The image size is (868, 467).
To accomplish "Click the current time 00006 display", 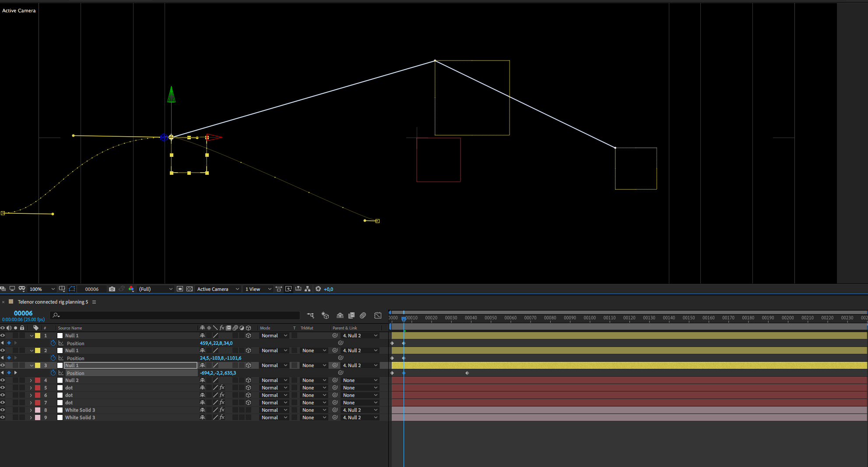I will coord(23,313).
